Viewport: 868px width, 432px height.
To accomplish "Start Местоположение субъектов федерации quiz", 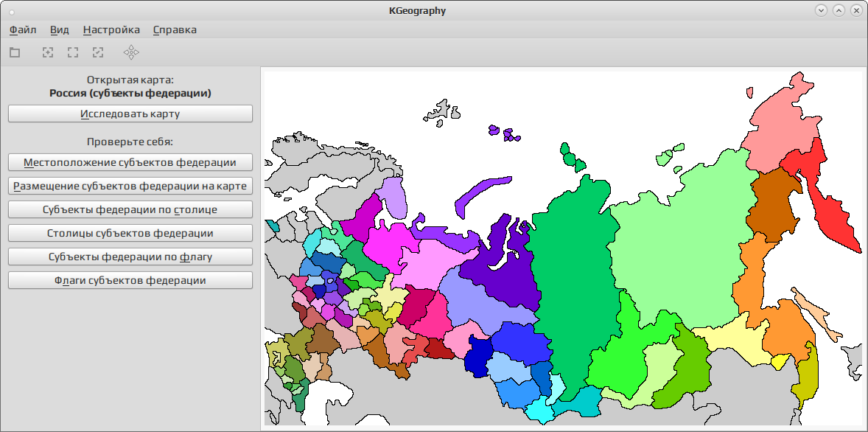I will 130,163.
